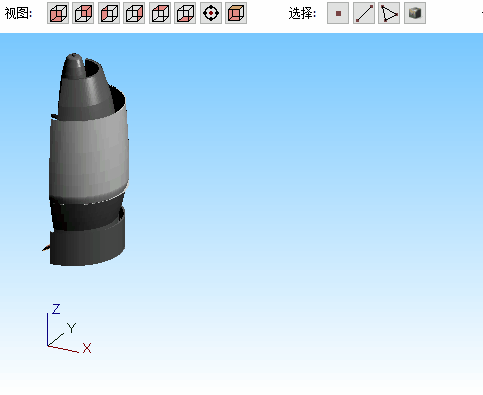Select the left side view cube icon
This screenshot has width=483, height=395.
click(x=109, y=13)
